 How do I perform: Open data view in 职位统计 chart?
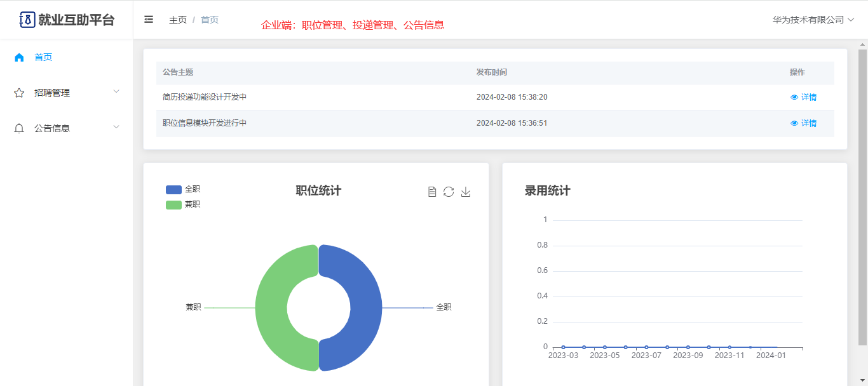tap(432, 192)
